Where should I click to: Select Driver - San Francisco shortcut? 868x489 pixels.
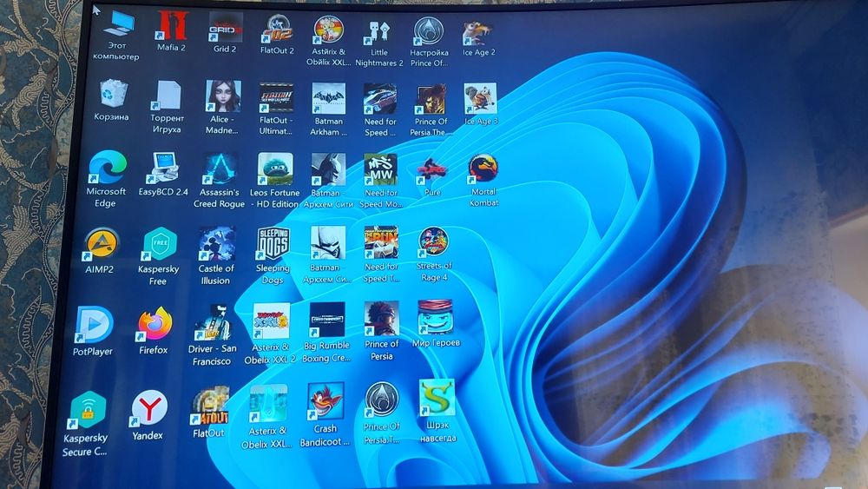pos(213,335)
